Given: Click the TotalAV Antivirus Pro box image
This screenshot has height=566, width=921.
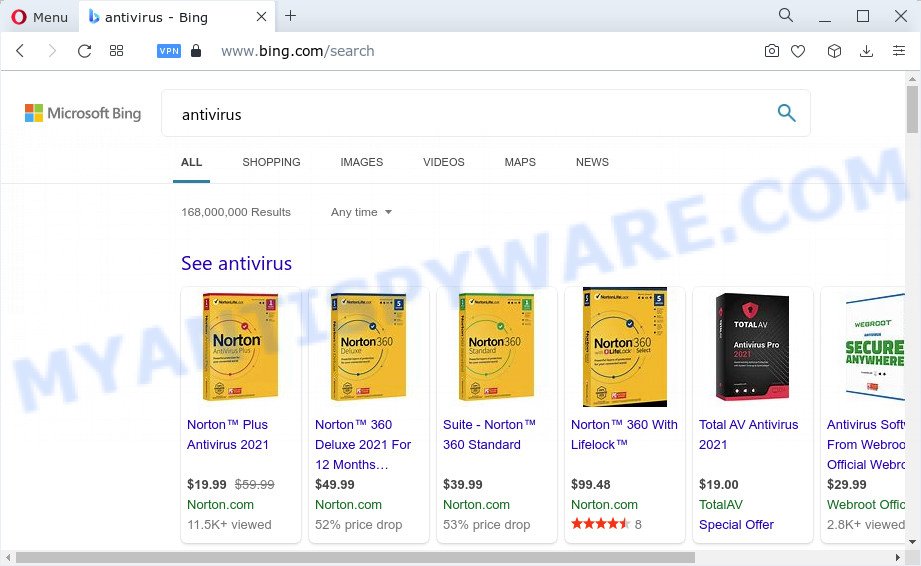Looking at the screenshot, I should tap(752, 347).
